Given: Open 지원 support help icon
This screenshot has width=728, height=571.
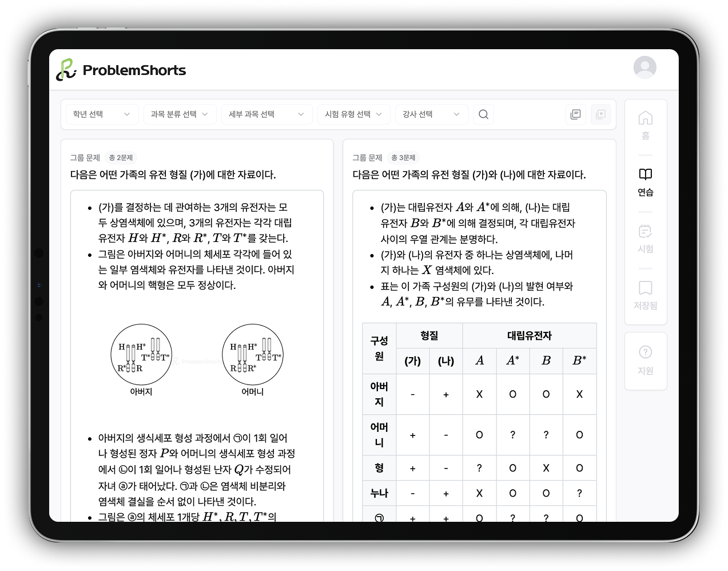Looking at the screenshot, I should point(645,360).
